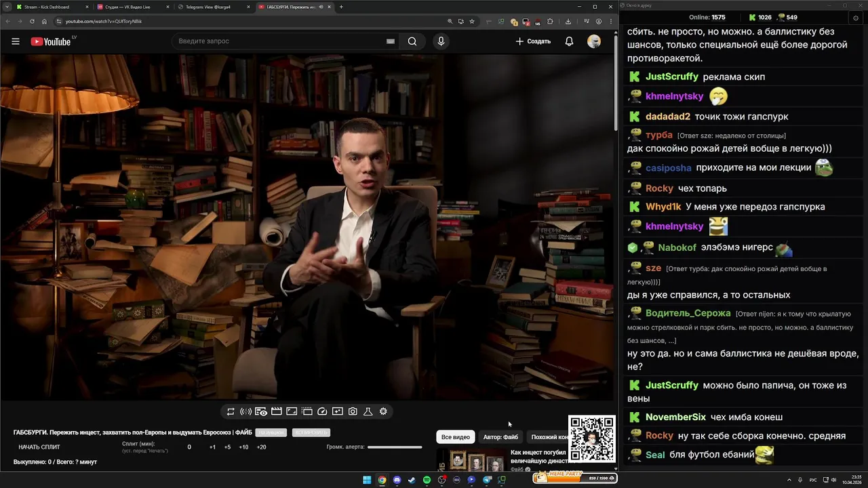Adjust the Громк. алерта volume slider
Image resolution: width=868 pixels, height=488 pixels.
[x=395, y=447]
